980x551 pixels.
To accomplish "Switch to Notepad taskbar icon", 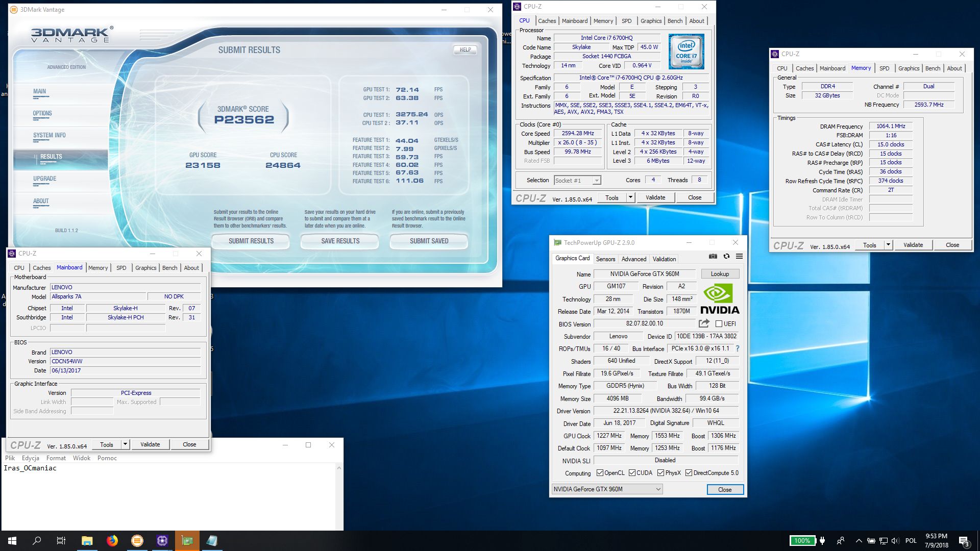I will pos(212,541).
